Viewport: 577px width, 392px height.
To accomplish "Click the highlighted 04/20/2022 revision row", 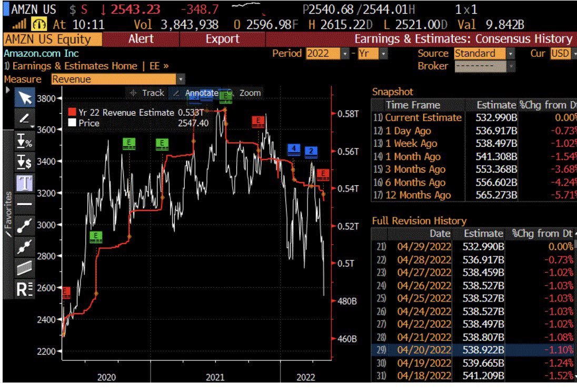I will (472, 349).
